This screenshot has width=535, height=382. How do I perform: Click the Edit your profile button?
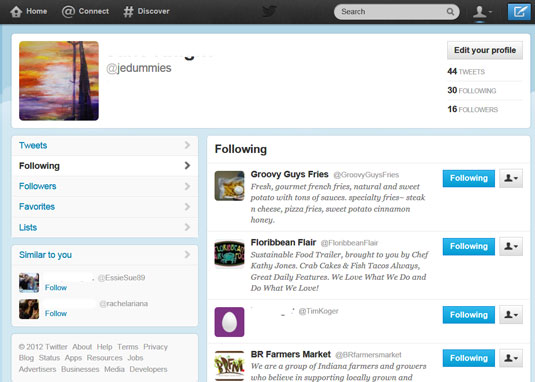tap(485, 50)
